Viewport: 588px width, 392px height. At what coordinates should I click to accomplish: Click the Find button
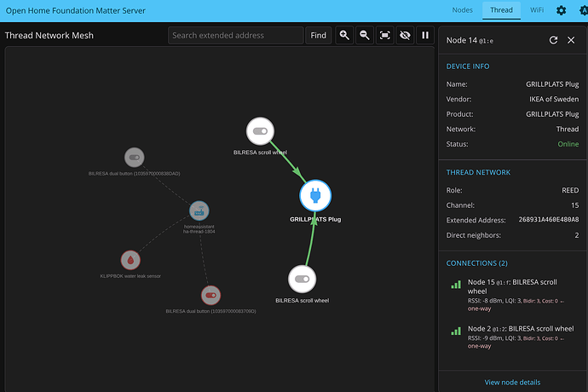tap(319, 35)
